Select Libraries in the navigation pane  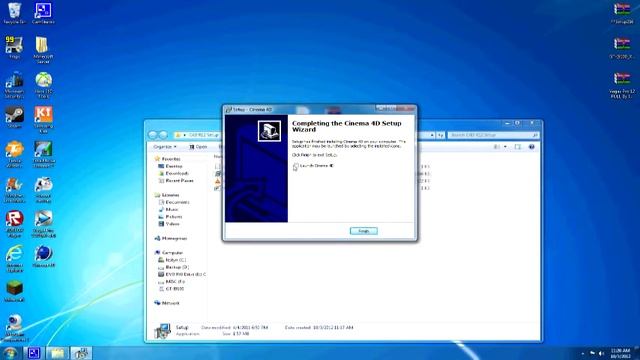(x=167, y=195)
